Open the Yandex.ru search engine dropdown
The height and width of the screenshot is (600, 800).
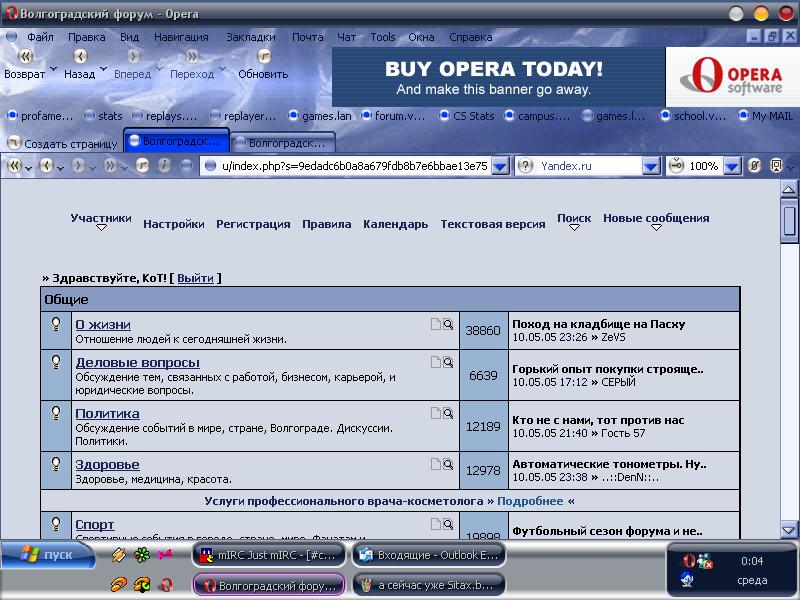click(x=650, y=166)
